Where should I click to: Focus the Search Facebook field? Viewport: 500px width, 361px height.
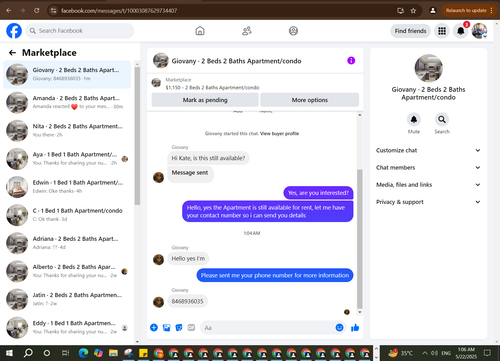point(80,31)
